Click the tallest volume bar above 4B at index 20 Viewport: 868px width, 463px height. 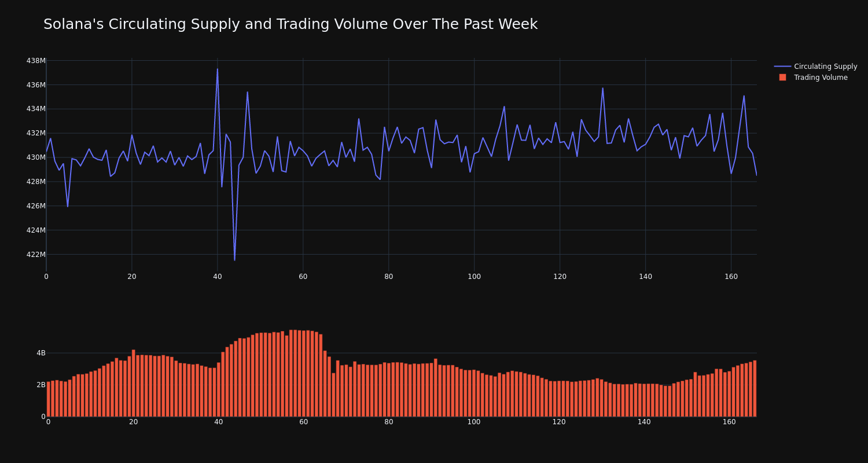(134, 383)
